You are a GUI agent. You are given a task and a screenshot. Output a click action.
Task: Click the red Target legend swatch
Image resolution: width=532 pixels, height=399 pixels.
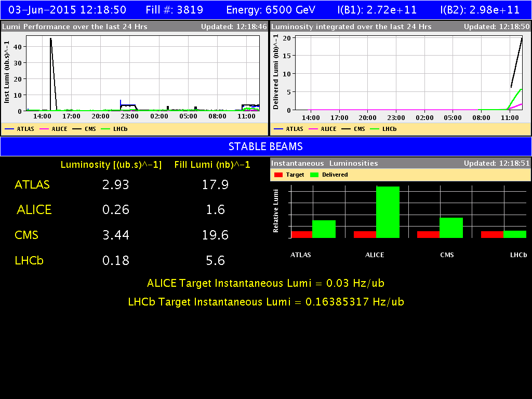click(278, 175)
